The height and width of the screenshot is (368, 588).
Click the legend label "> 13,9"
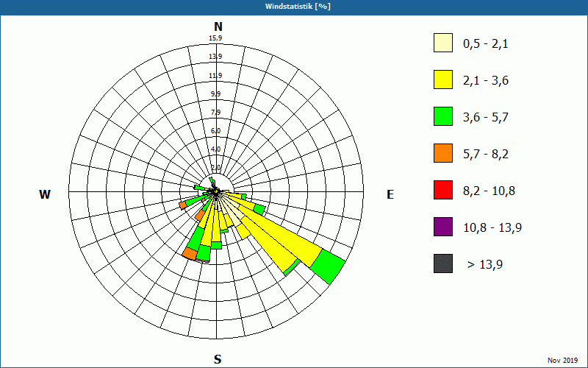click(485, 265)
